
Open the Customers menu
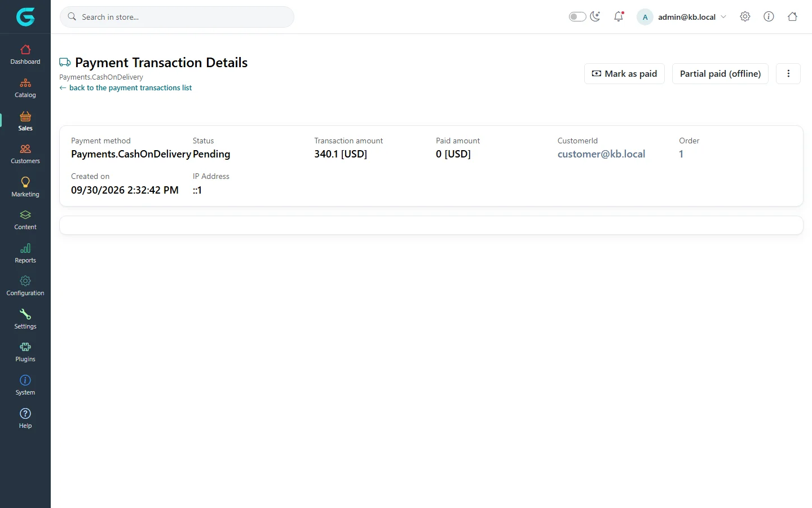coord(25,154)
